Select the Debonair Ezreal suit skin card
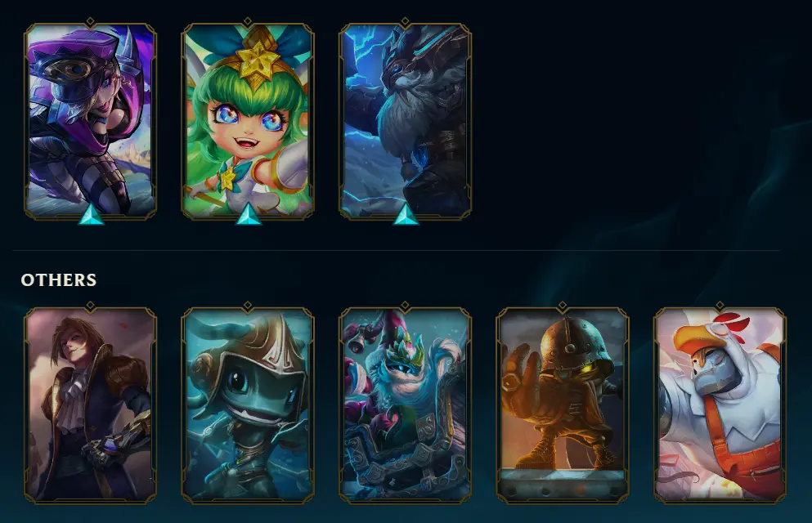The height and width of the screenshot is (523, 812). pos(90,405)
